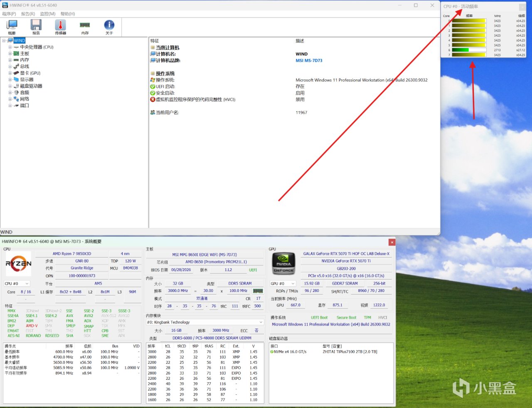
Task: Click the MSI MPG B650I EDGE WIFI motherboard field
Action: (x=204, y=255)
